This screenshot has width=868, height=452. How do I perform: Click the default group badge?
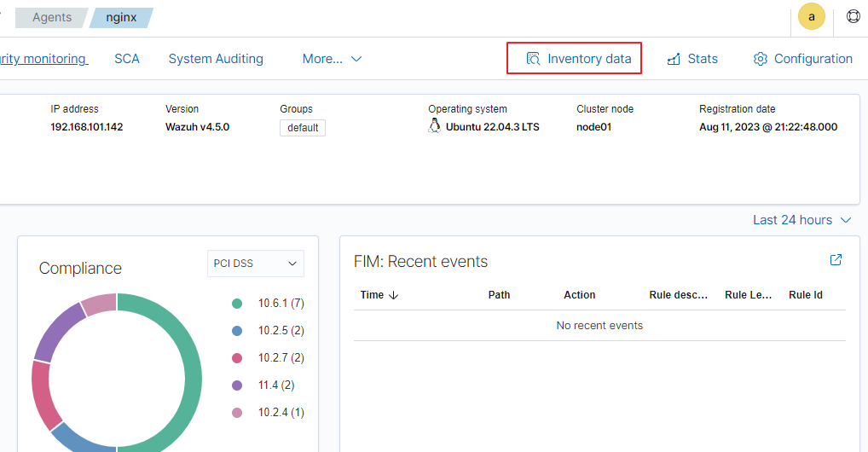302,128
